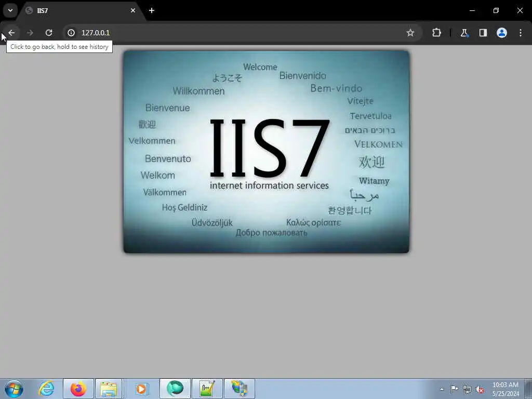Launch Internet Explorer from the taskbar
The width and height of the screenshot is (532, 399).
coord(46,389)
